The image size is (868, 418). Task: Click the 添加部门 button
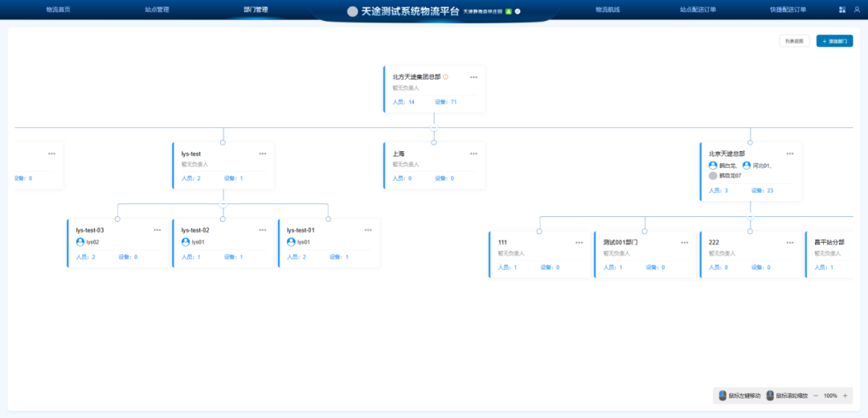click(x=834, y=41)
